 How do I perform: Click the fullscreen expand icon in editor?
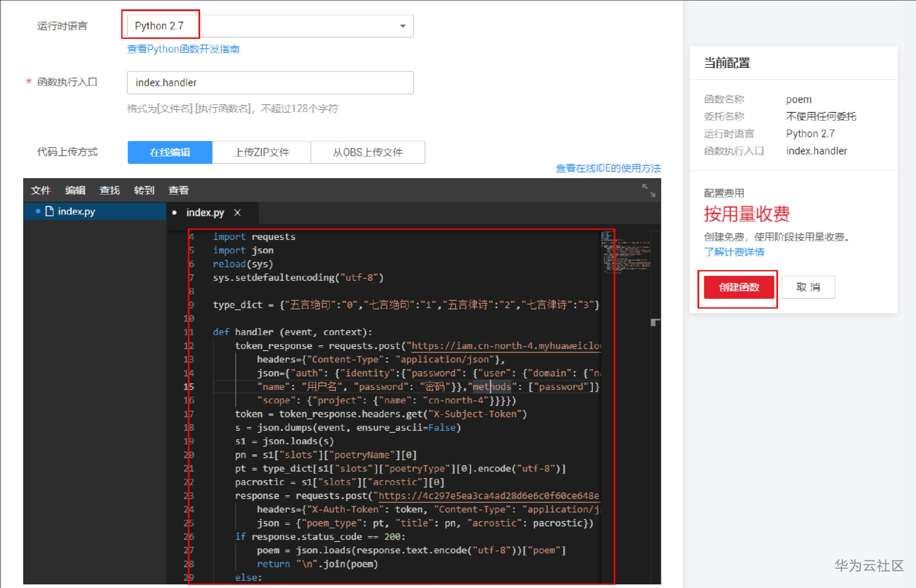tap(648, 190)
